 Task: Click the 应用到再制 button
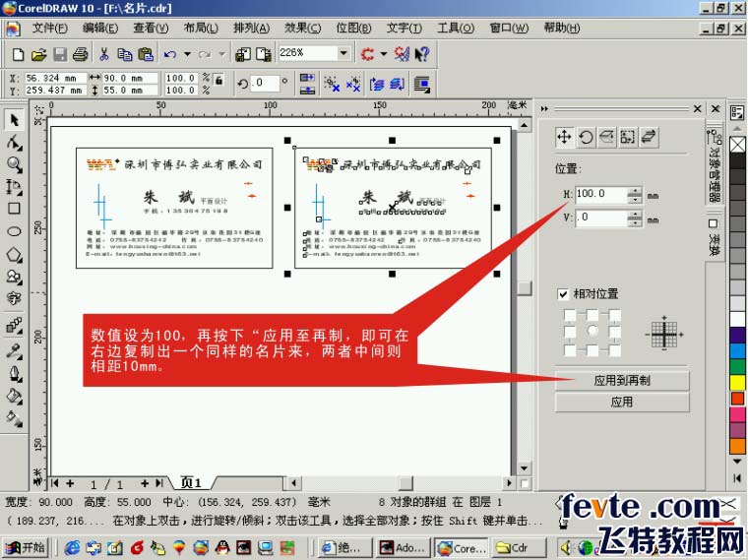(622, 381)
